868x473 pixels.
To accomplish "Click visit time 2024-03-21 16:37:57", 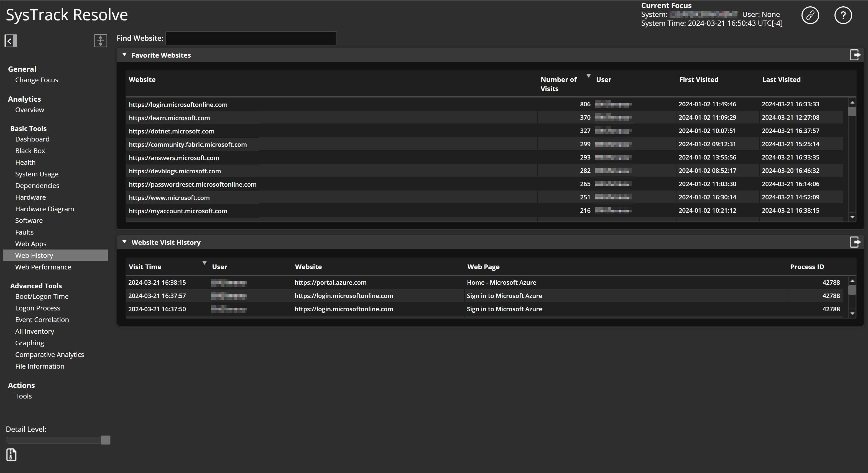I will 157,295.
